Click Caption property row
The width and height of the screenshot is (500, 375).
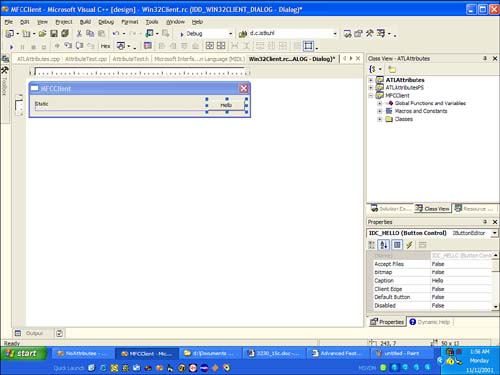pos(432,281)
